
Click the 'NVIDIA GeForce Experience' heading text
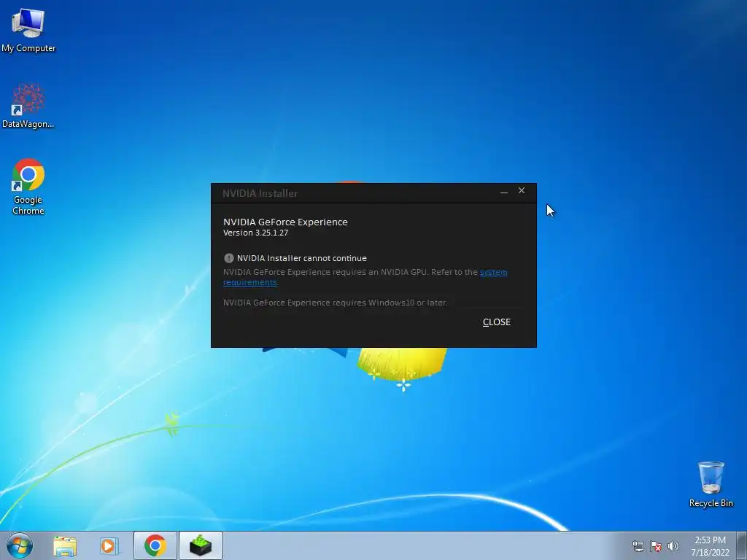(285, 222)
